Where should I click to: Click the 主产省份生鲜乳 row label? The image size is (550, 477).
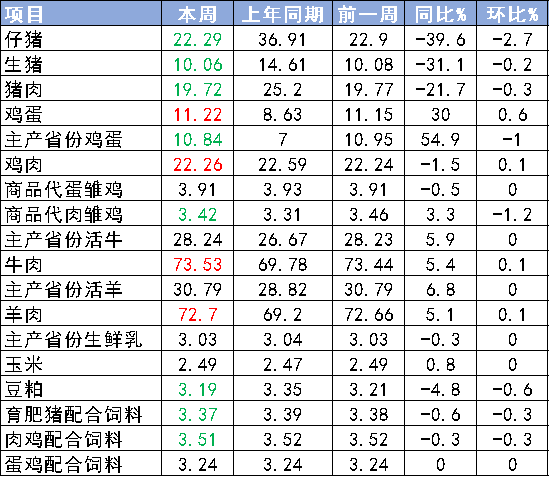[74, 340]
